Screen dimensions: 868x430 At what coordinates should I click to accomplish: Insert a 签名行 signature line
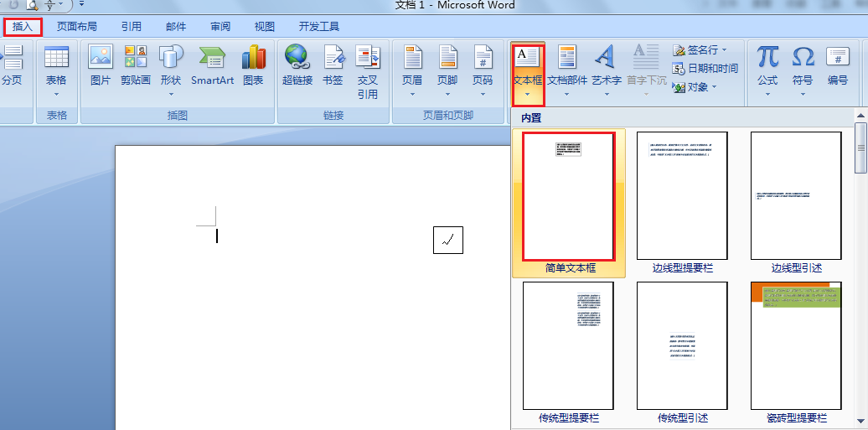tap(695, 49)
